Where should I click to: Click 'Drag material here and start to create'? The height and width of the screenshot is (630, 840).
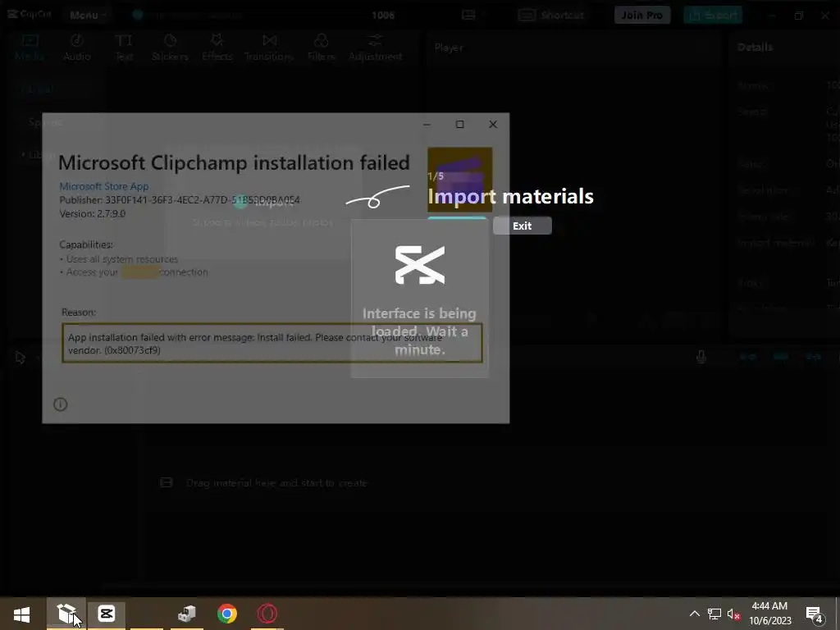tap(276, 482)
